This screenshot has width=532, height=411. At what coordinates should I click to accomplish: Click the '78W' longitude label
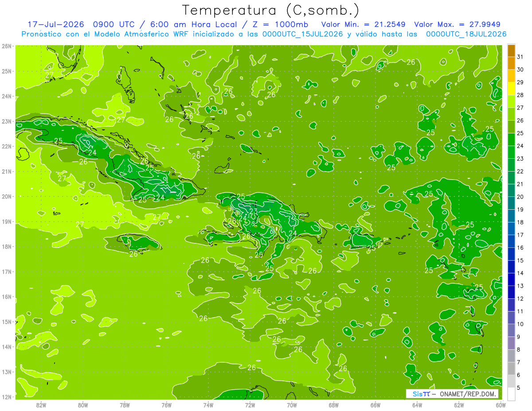click(x=125, y=405)
